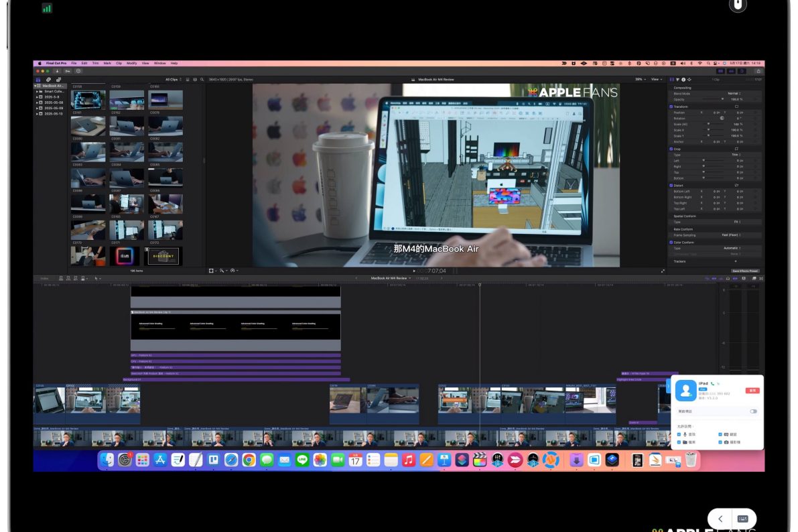Click the Import Media arrow icon
Viewport: 798px width, 532px height.
point(58,71)
